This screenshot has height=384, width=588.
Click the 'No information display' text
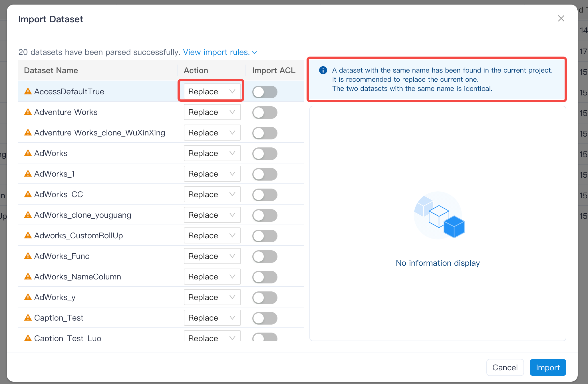438,263
